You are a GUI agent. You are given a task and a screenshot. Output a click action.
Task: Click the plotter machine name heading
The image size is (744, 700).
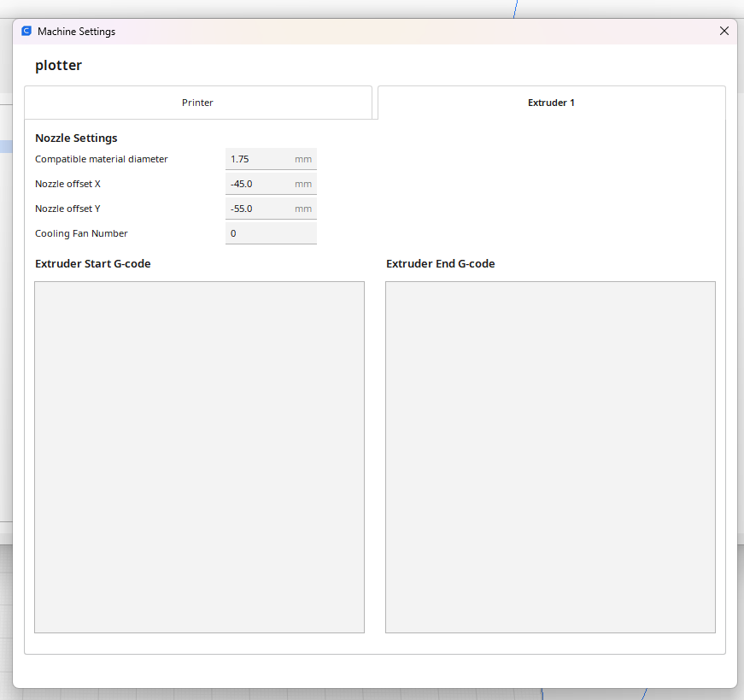pyautogui.click(x=58, y=66)
